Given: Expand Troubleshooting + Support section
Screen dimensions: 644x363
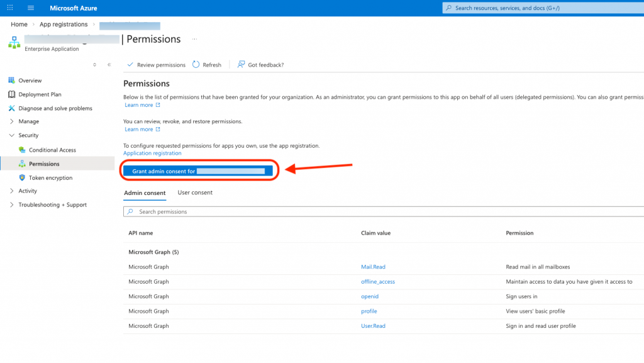Looking at the screenshot, I should [11, 204].
